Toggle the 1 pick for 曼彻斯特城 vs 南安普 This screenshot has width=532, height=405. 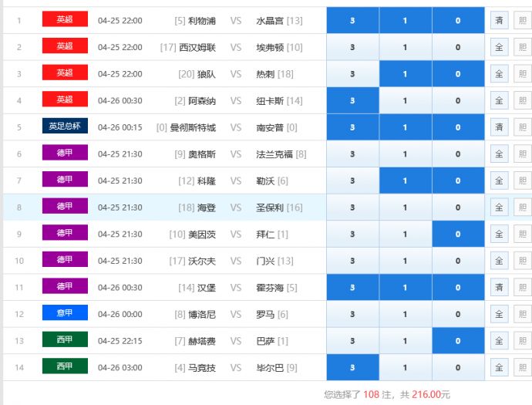coord(405,127)
